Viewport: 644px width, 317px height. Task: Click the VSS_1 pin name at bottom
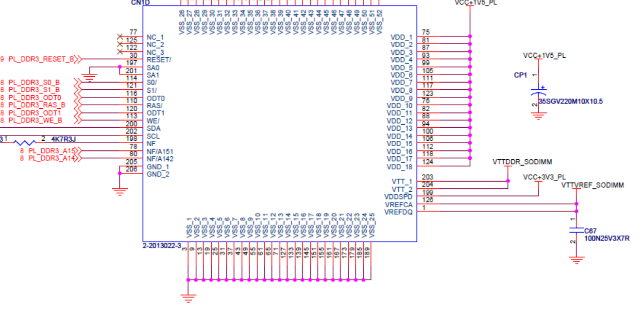(x=189, y=228)
